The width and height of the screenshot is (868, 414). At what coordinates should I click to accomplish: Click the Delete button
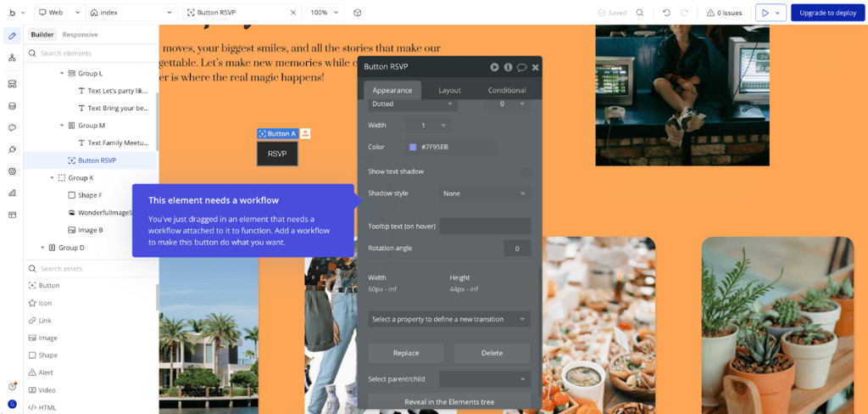click(x=492, y=353)
